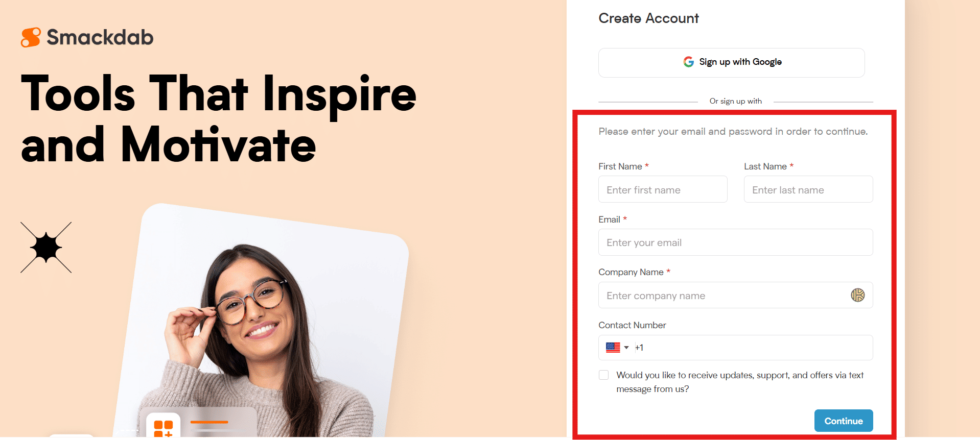Click the Google G logo icon
Screen dimensions: 980x440
tap(689, 62)
